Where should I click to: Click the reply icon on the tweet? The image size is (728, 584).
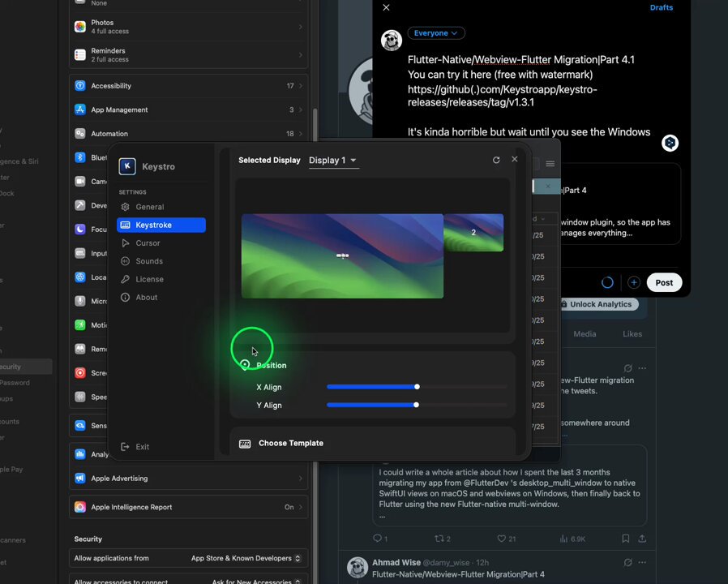(x=377, y=539)
